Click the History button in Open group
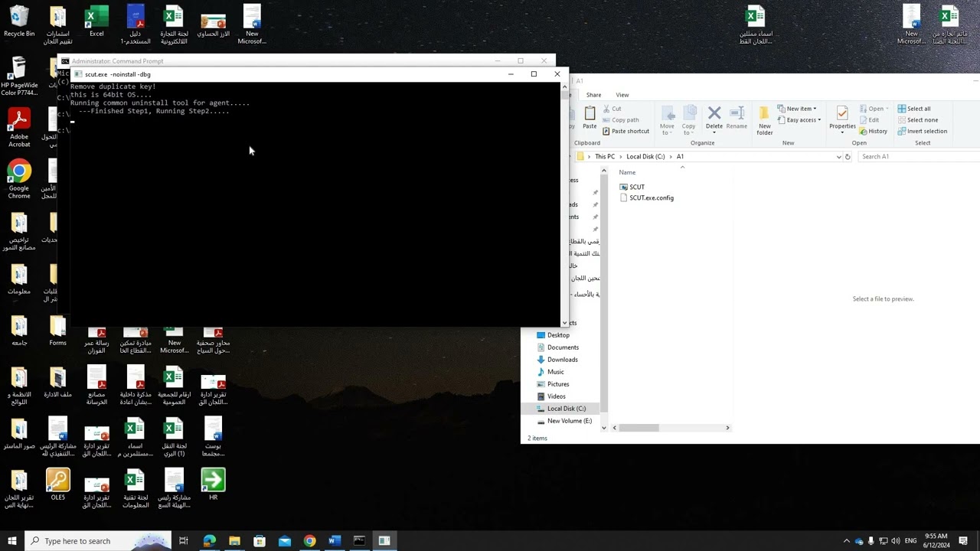980x551 pixels. tap(873, 131)
